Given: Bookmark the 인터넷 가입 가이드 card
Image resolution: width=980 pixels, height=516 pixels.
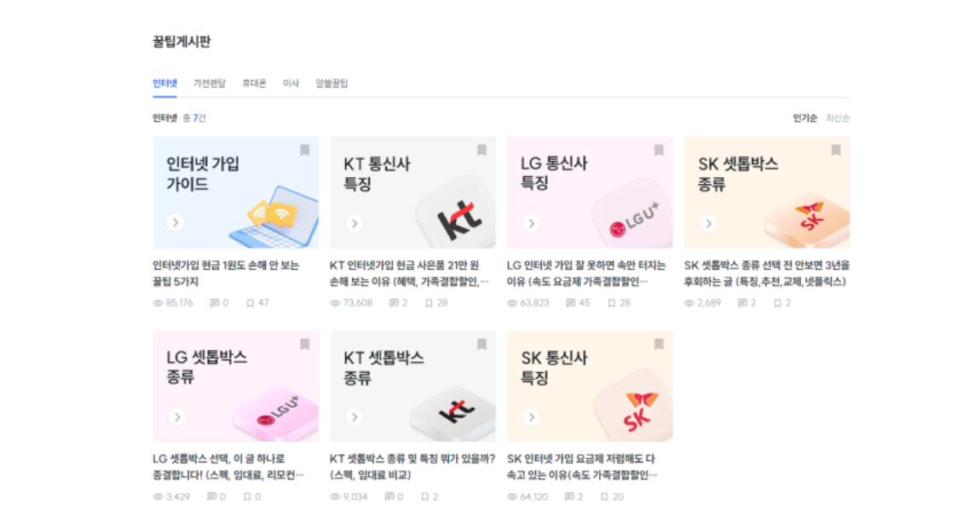Looking at the screenshot, I should [304, 150].
